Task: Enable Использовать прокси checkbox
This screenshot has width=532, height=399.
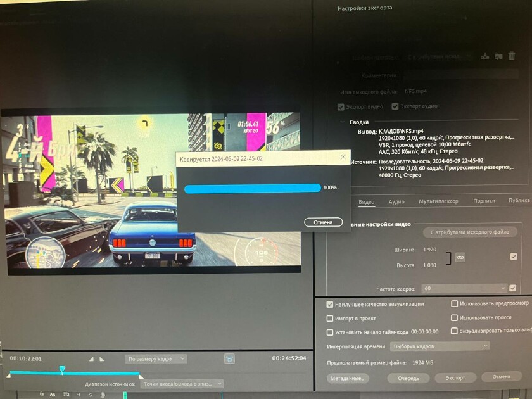Action: pos(454,317)
